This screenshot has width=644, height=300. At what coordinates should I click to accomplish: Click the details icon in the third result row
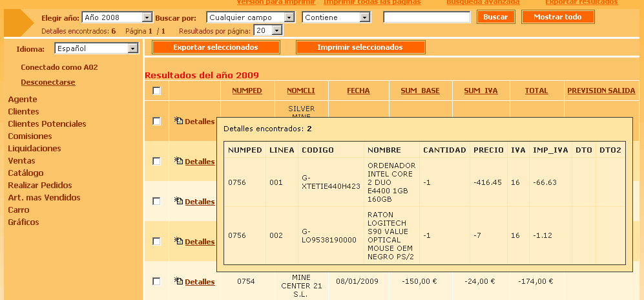point(179,202)
